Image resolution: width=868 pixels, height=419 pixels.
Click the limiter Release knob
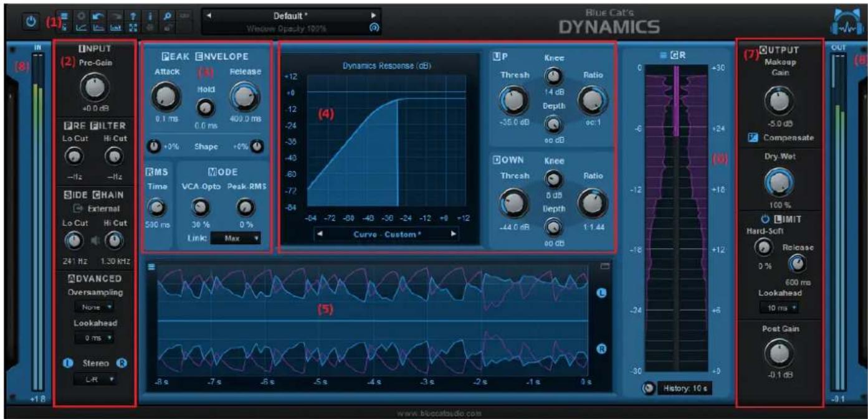[x=798, y=265]
